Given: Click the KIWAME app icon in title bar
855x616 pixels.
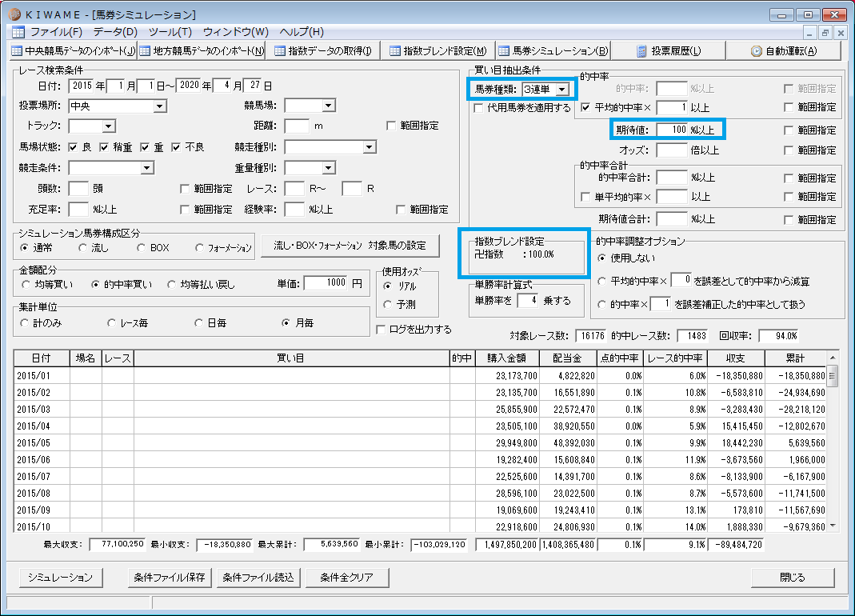Looking at the screenshot, I should (x=14, y=14).
